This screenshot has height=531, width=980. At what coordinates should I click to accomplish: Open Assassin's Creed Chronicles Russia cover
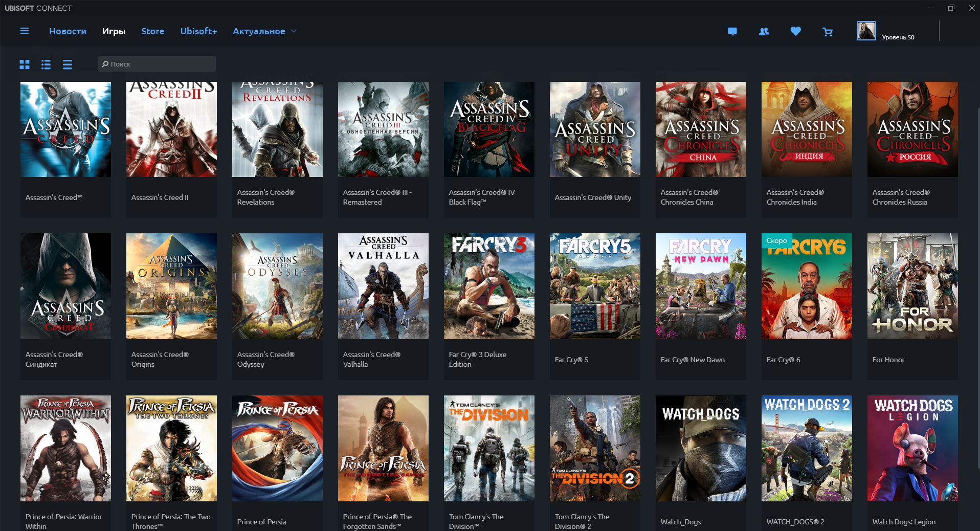[x=912, y=129]
